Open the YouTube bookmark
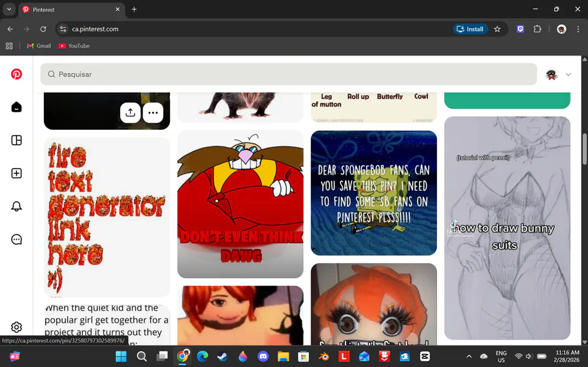Viewport: 588px width, 367px height. [x=74, y=46]
